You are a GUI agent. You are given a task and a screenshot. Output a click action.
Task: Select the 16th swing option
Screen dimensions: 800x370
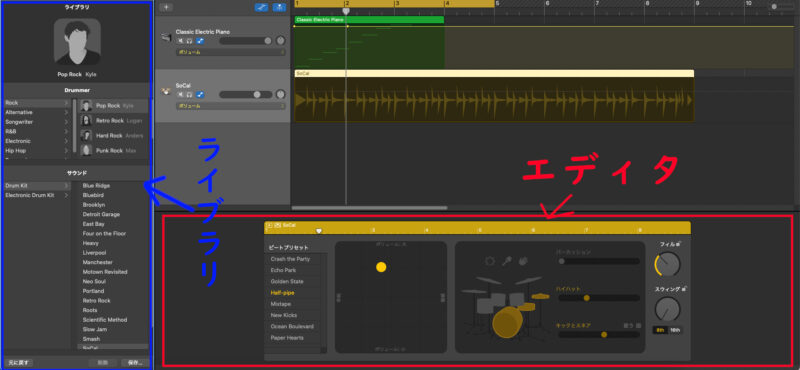(675, 330)
